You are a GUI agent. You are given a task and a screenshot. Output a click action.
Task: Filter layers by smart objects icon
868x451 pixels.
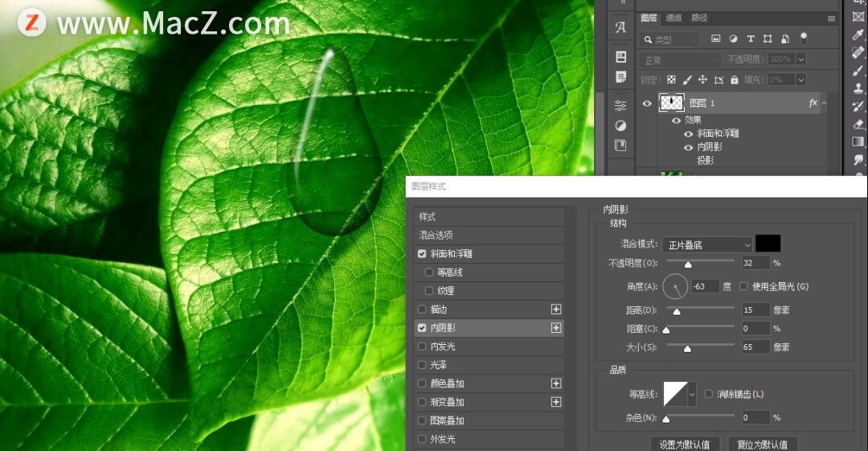(x=785, y=39)
